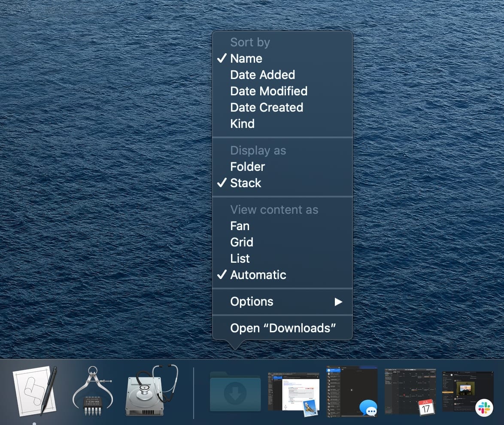The image size is (504, 425).
Task: Sort the stack by Date Modified
Action: tap(269, 91)
